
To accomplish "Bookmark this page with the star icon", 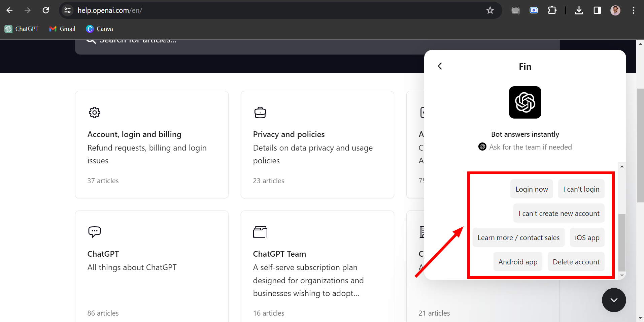I will click(x=490, y=10).
